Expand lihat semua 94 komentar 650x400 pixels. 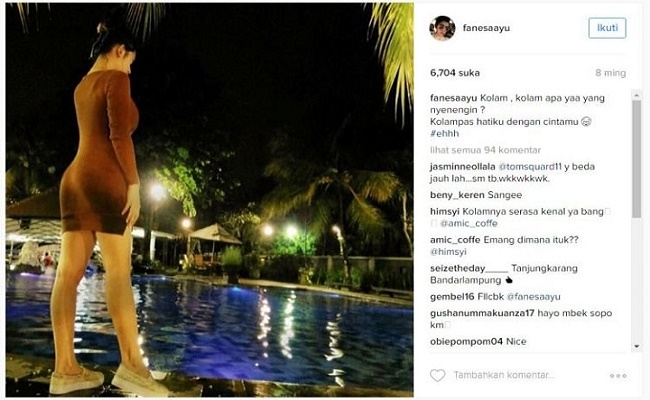[x=485, y=150]
